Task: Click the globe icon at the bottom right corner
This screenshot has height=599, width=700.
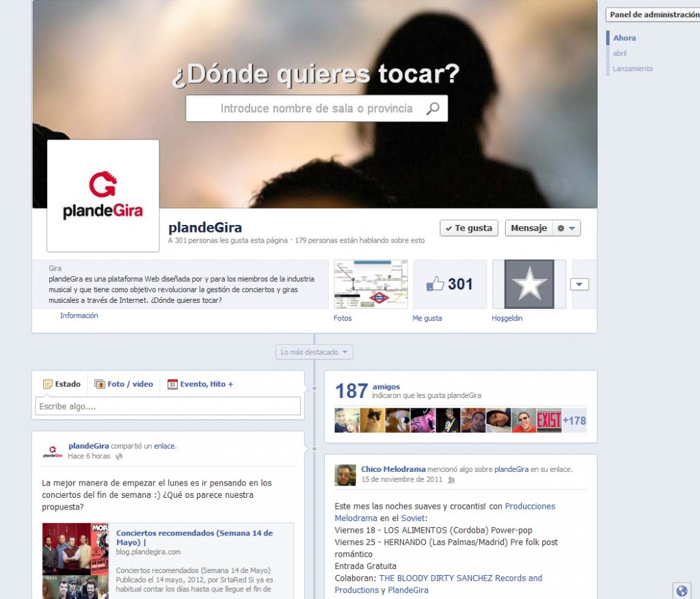Action: click(682, 591)
